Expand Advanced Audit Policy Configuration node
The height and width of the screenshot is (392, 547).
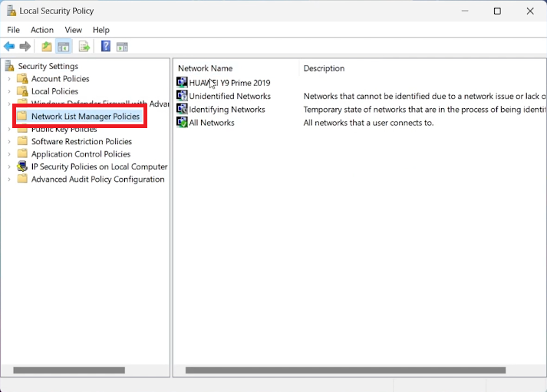coord(9,180)
